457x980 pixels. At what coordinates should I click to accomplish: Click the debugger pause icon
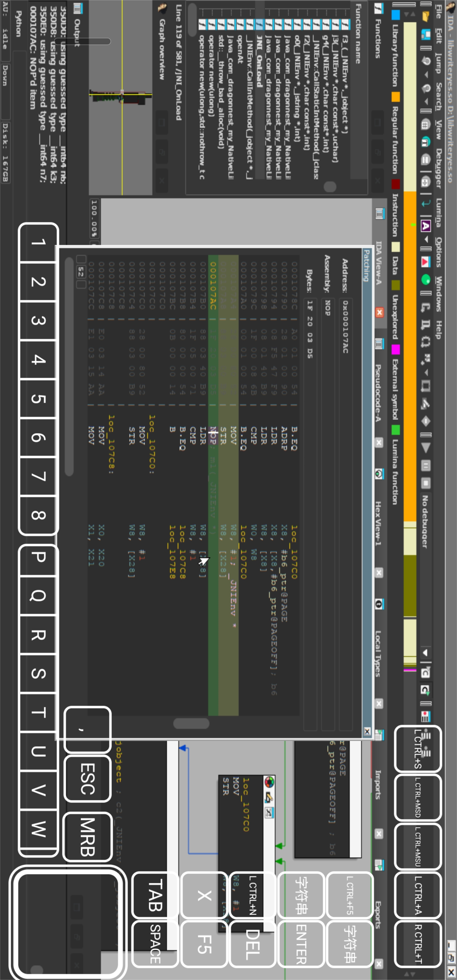coord(425,465)
